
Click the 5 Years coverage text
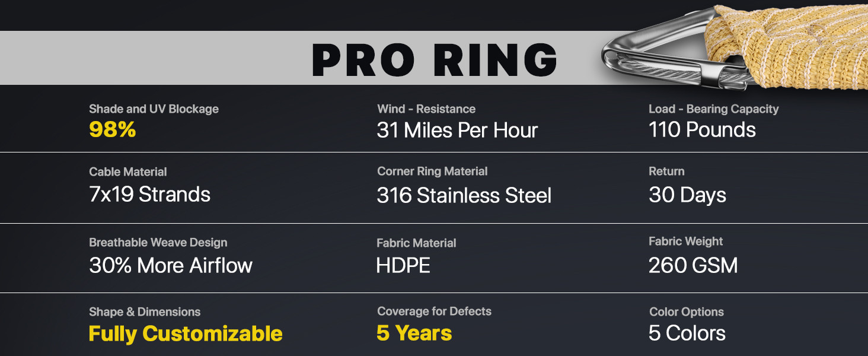414,333
